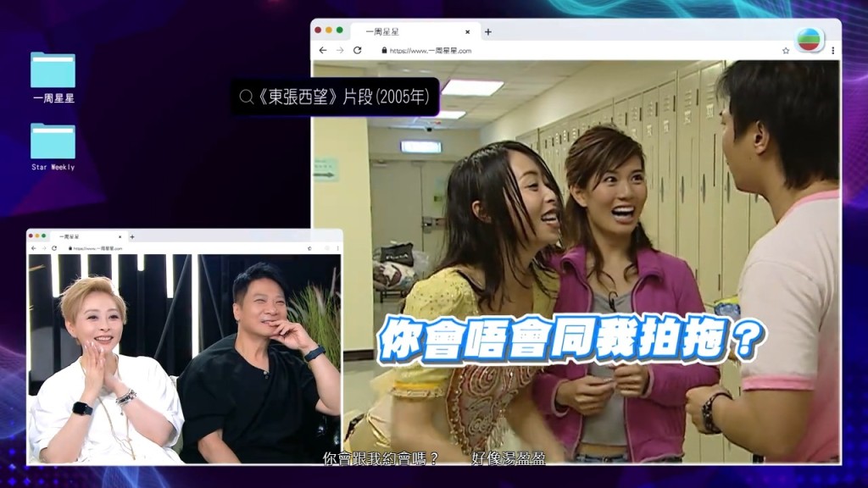Screen dimensions: 868x488
Task: Click the TVB profile logo in browser toolbar
Action: click(x=810, y=40)
